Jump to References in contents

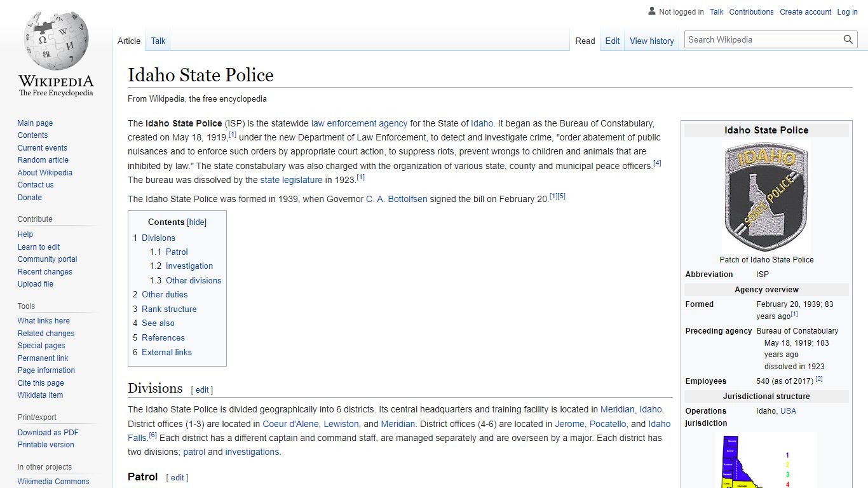[159, 337]
